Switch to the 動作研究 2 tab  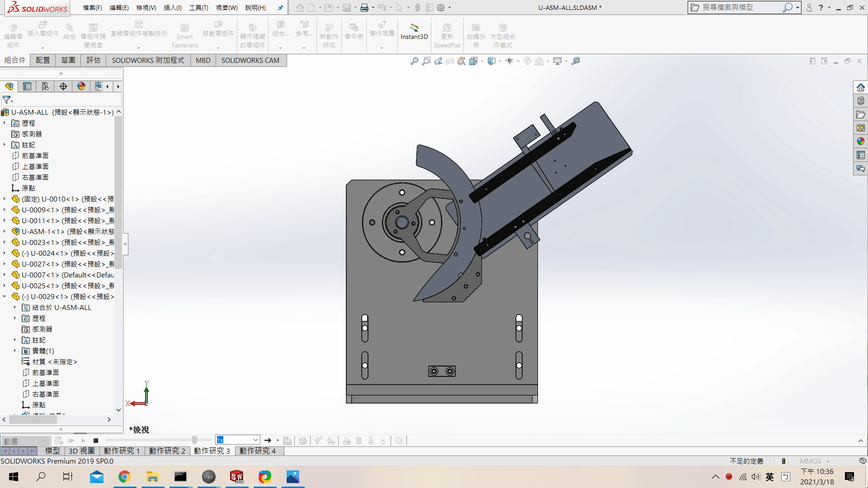[x=167, y=451]
